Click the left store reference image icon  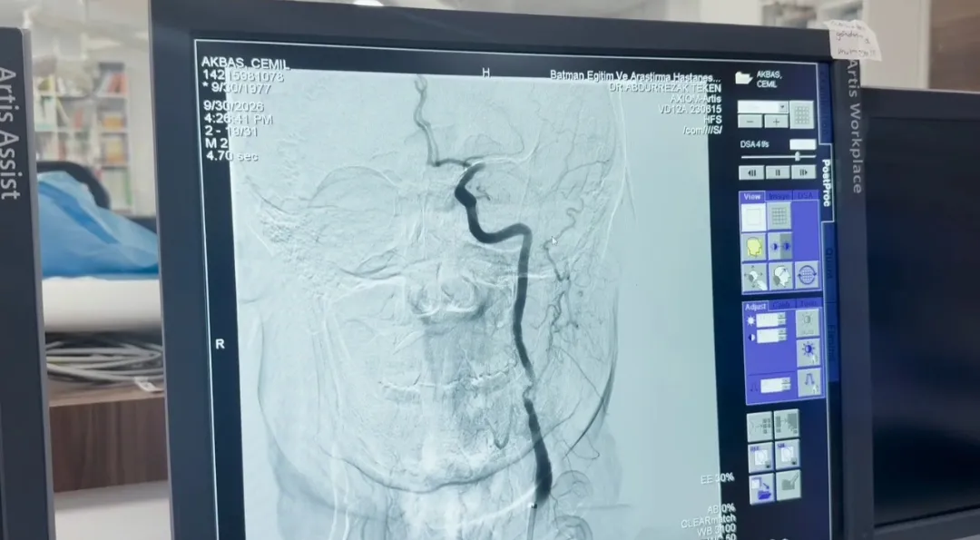tap(760, 457)
